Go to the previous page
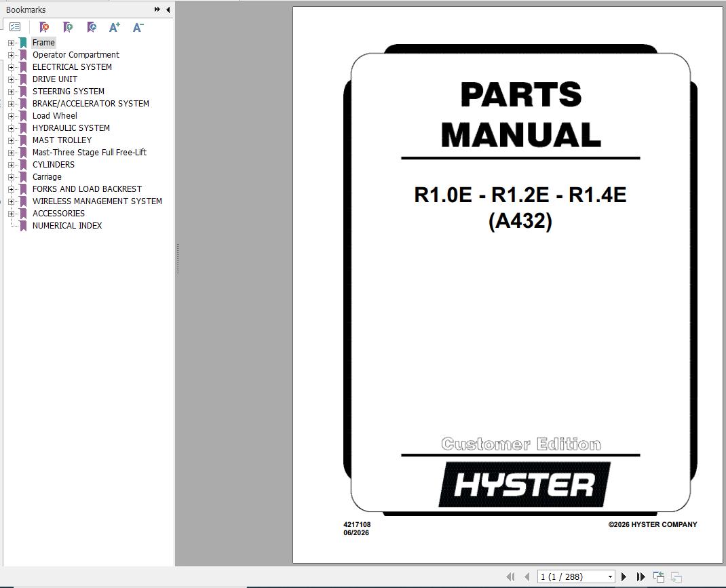Screen dimensions: 726x588 527,576
